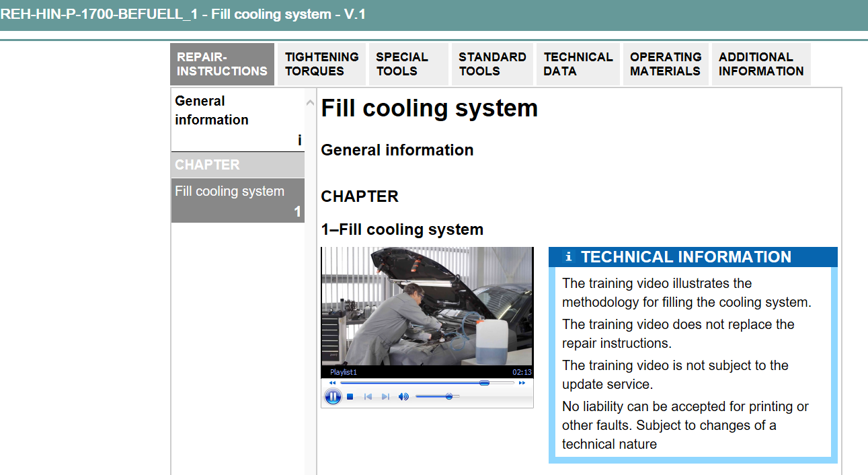Click the sidebar scroll up arrow
The image size is (868, 475).
point(310,103)
